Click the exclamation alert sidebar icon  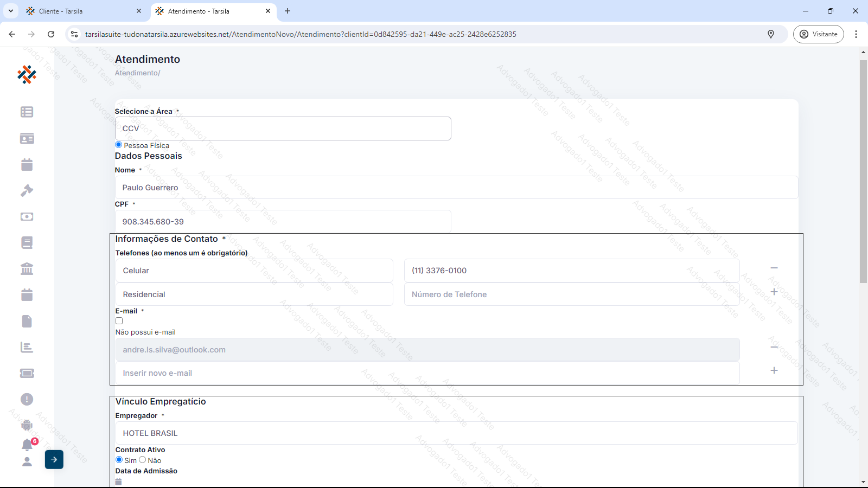tap(27, 400)
